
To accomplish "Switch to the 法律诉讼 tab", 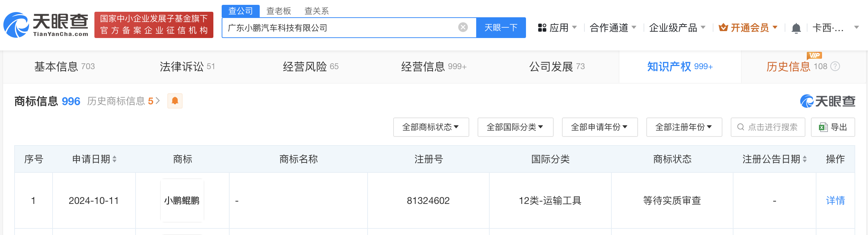I will point(187,67).
